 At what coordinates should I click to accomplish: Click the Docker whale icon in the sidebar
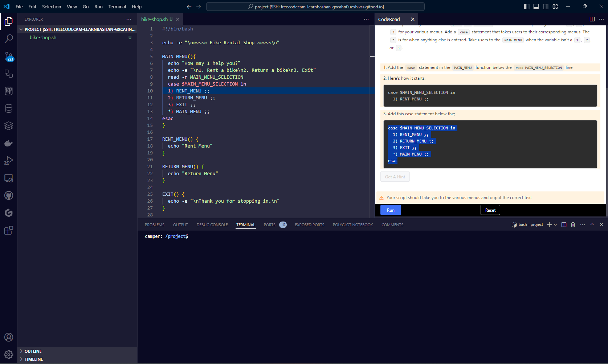[9, 143]
